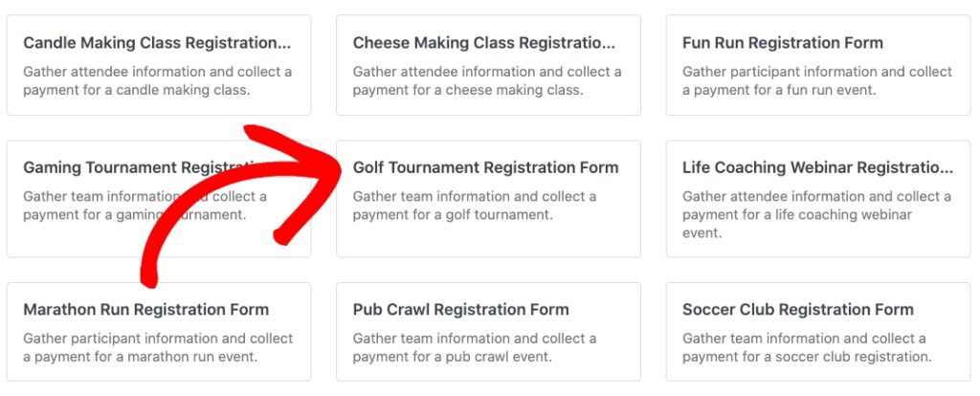Click the fun run event description text

point(816,81)
